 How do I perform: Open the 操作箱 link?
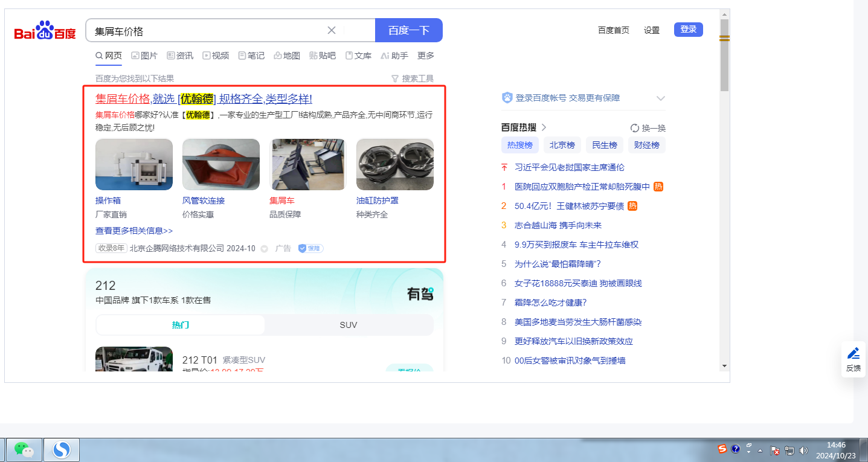click(108, 201)
